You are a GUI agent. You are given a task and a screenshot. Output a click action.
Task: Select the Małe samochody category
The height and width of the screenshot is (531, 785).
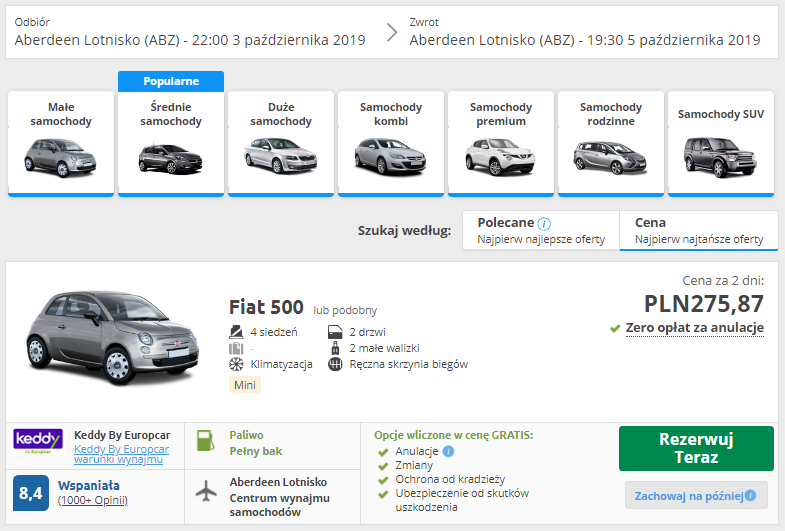pos(60,142)
